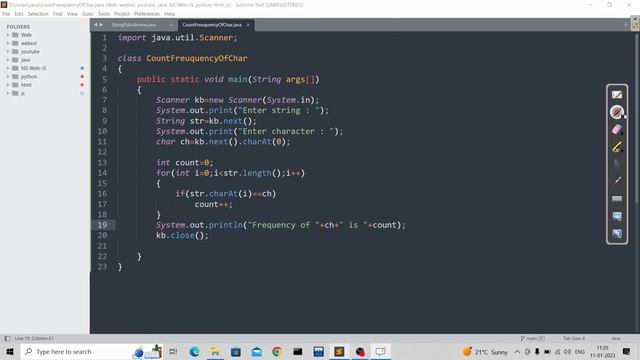Click the dimmed pointer icon in annotation toolbar

pyautogui.click(x=617, y=164)
